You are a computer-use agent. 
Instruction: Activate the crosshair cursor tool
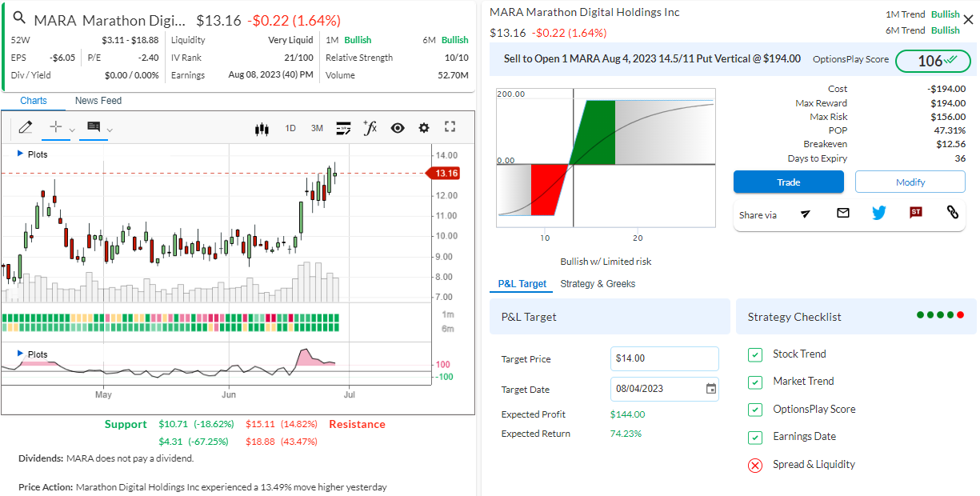coord(55,127)
